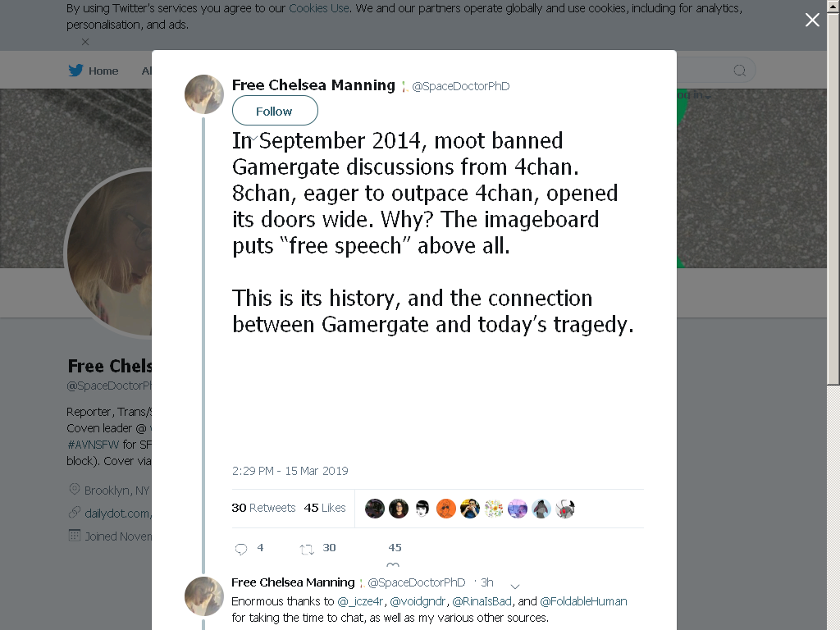Dismiss the cookies notice small X

click(x=85, y=41)
